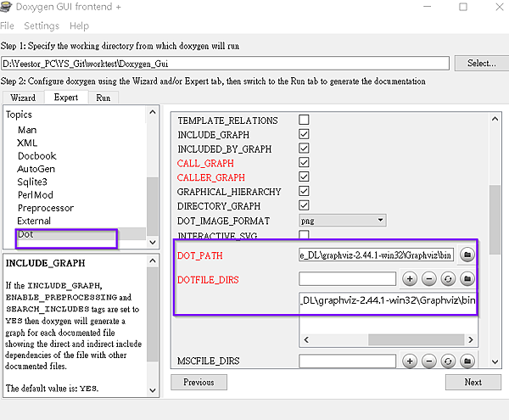Switch to the Wizard tab
Image resolution: width=509 pixels, height=420 pixels.
pyautogui.click(x=23, y=98)
